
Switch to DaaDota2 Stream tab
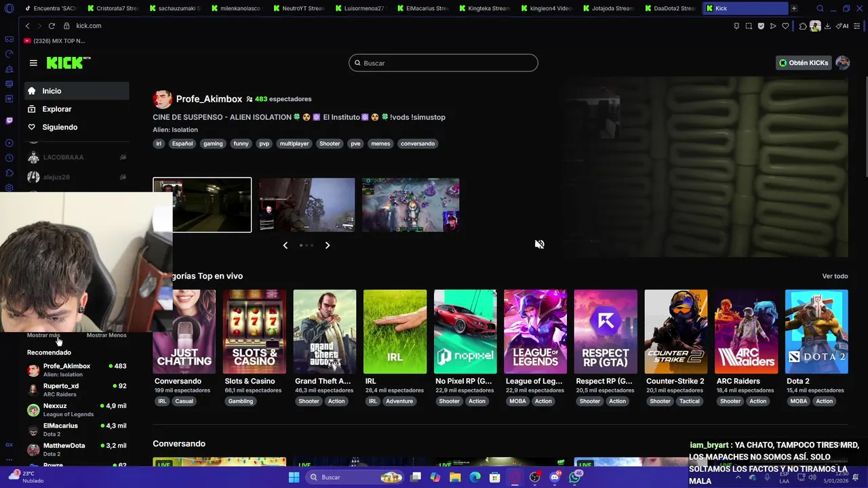[670, 8]
